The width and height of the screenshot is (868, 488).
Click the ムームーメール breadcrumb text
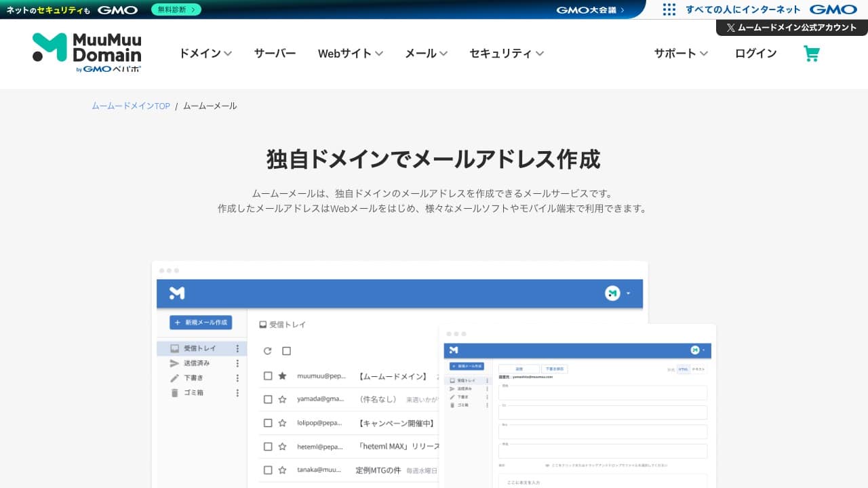pos(210,106)
